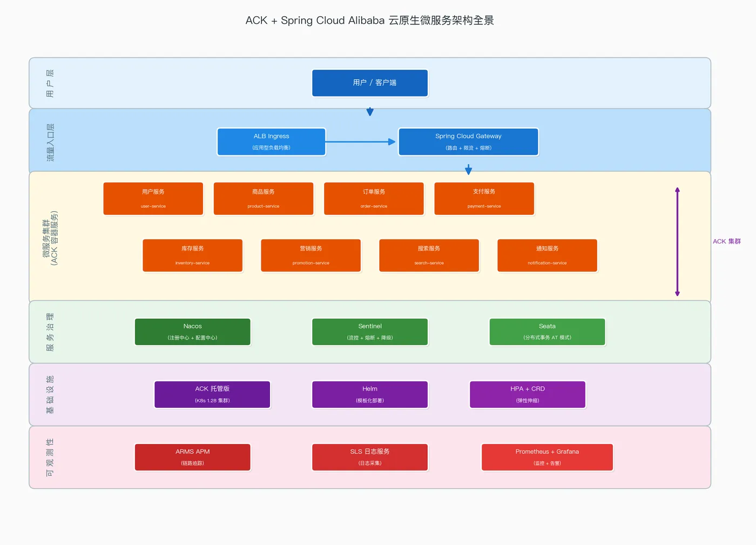Click the 营销服务 promotion-service box
Viewport: 756px width, 545px height.
click(x=311, y=255)
